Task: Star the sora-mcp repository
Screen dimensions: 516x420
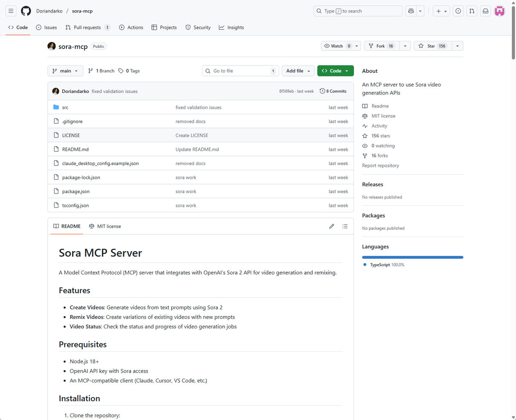Action: point(433,46)
